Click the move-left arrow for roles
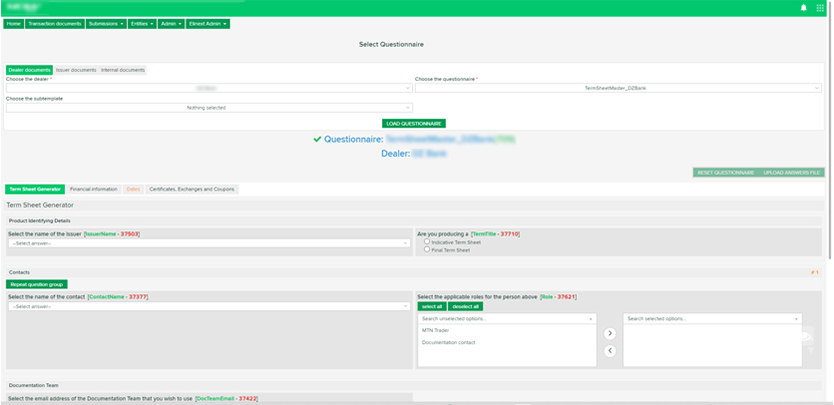The image size is (834, 405). point(610,351)
